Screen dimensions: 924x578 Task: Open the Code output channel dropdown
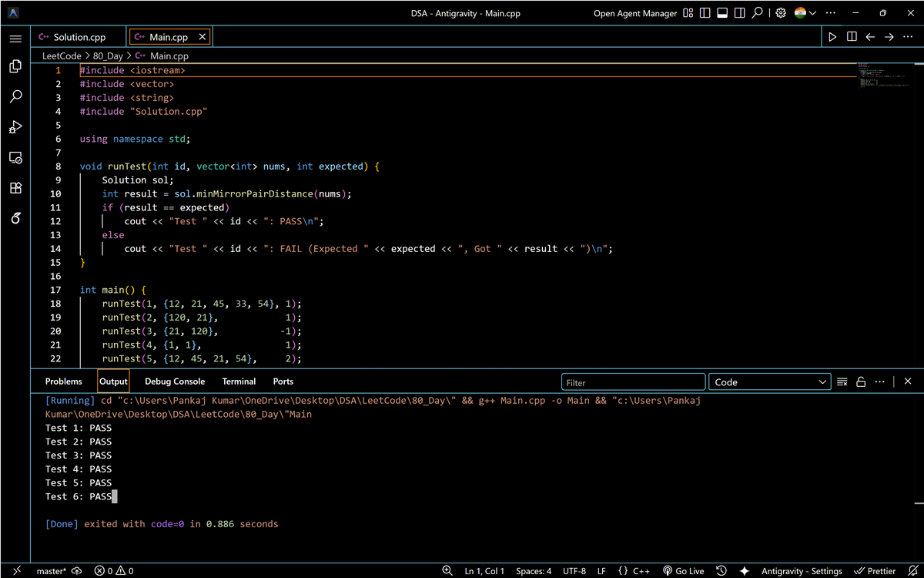click(x=768, y=381)
